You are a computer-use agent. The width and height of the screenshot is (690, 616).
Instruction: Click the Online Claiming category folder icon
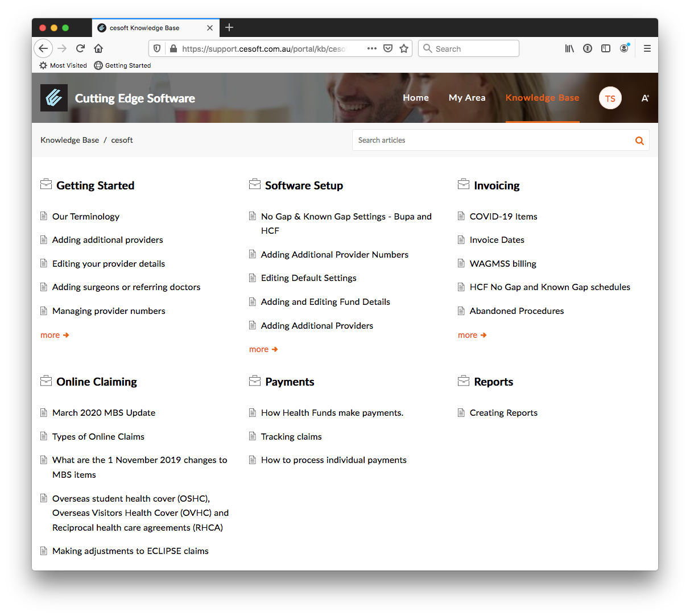pyautogui.click(x=46, y=381)
